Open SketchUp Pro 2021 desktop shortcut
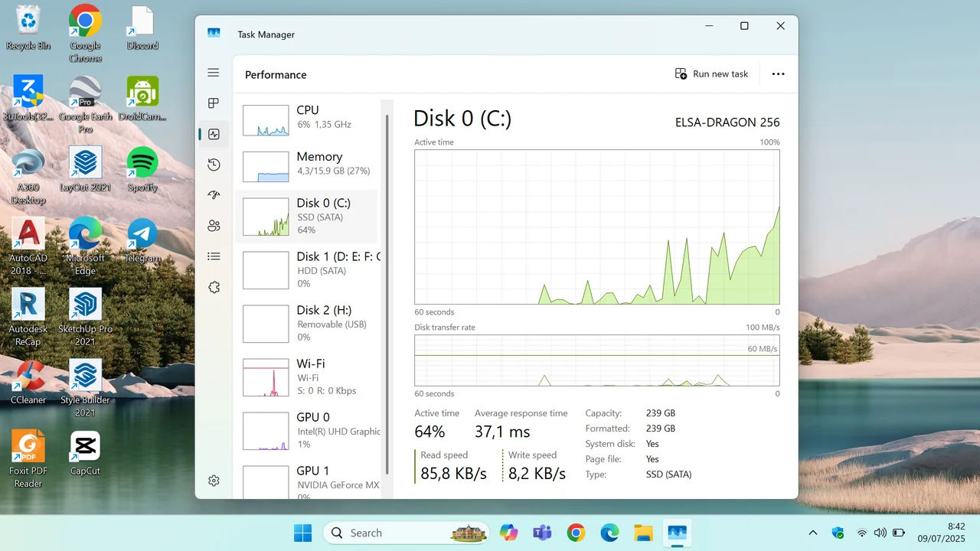980x551 pixels. [x=85, y=318]
